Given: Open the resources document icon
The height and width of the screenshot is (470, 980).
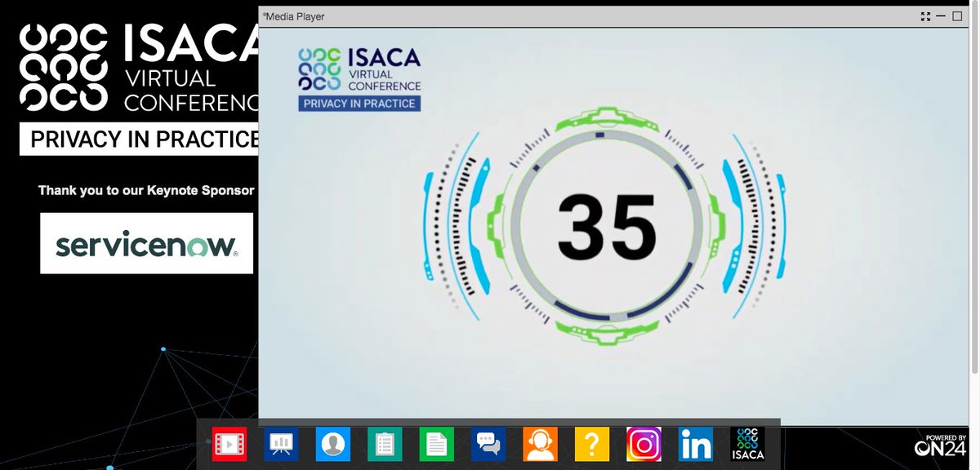Looking at the screenshot, I should 436,443.
